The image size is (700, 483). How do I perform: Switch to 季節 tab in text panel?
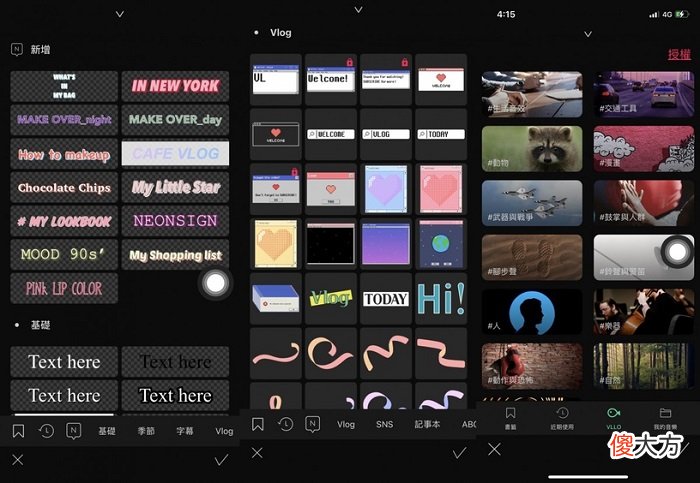coord(146,431)
